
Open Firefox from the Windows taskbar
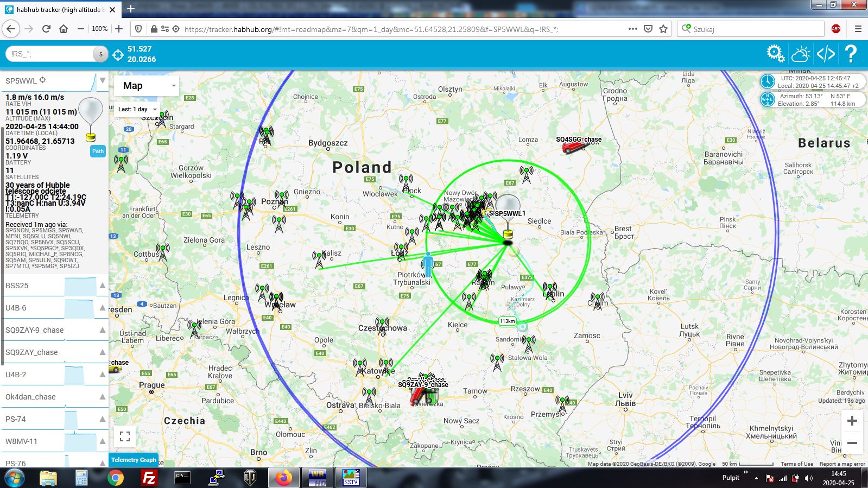pos(283,478)
